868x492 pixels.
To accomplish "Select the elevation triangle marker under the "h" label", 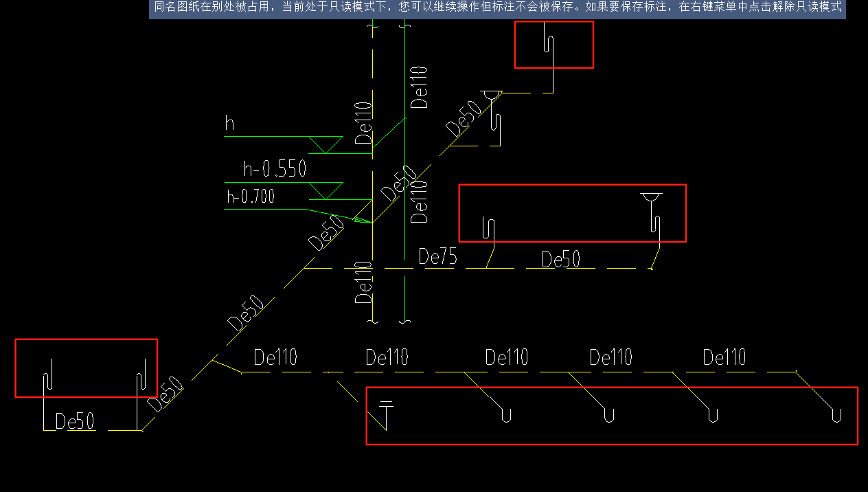I will [325, 144].
